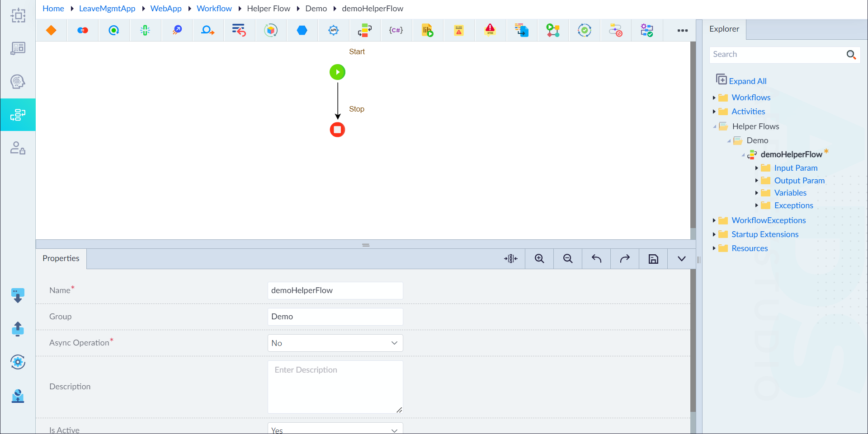868x434 pixels.
Task: Select the helper flow stacked-blocks toolbar icon
Action: pyautogui.click(x=365, y=30)
